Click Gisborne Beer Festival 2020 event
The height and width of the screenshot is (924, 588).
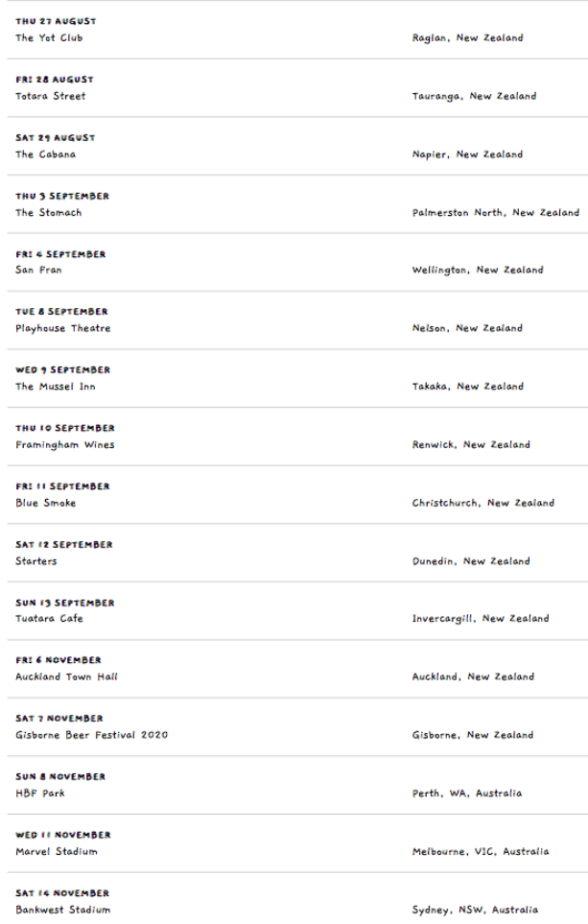click(x=91, y=735)
